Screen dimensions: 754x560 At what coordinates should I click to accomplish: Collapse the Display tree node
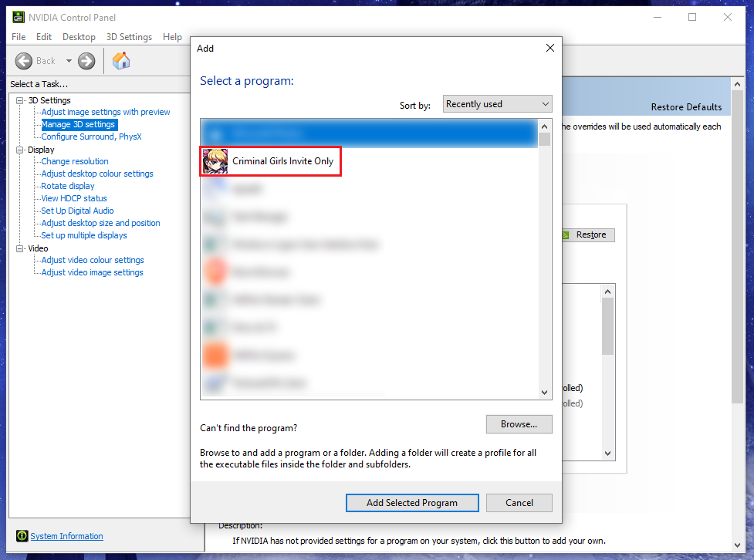coord(20,150)
